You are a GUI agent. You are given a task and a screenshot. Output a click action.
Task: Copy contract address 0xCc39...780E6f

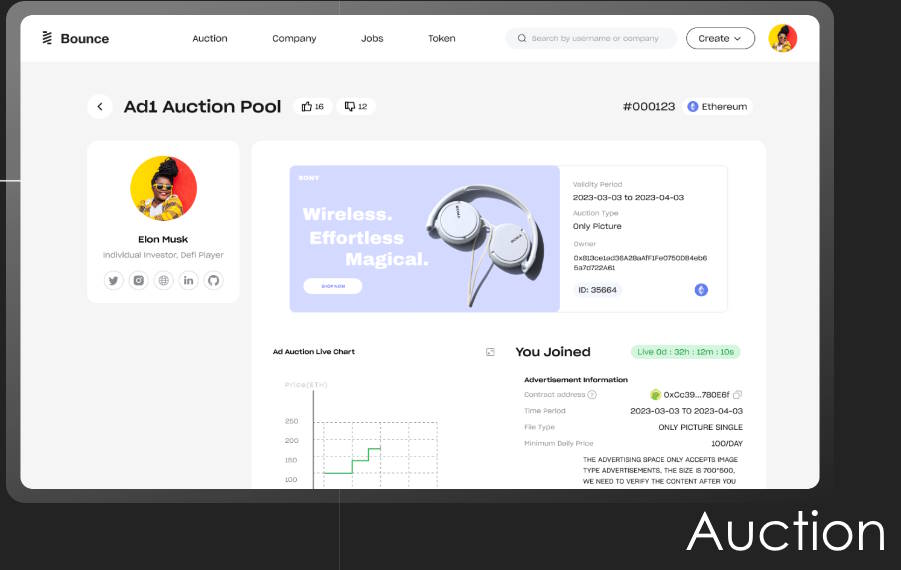[737, 395]
